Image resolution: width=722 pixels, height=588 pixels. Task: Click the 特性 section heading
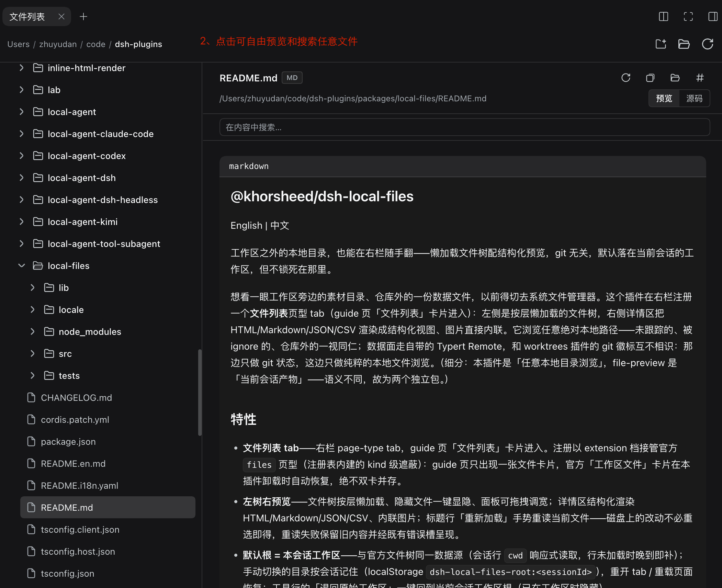coord(243,419)
